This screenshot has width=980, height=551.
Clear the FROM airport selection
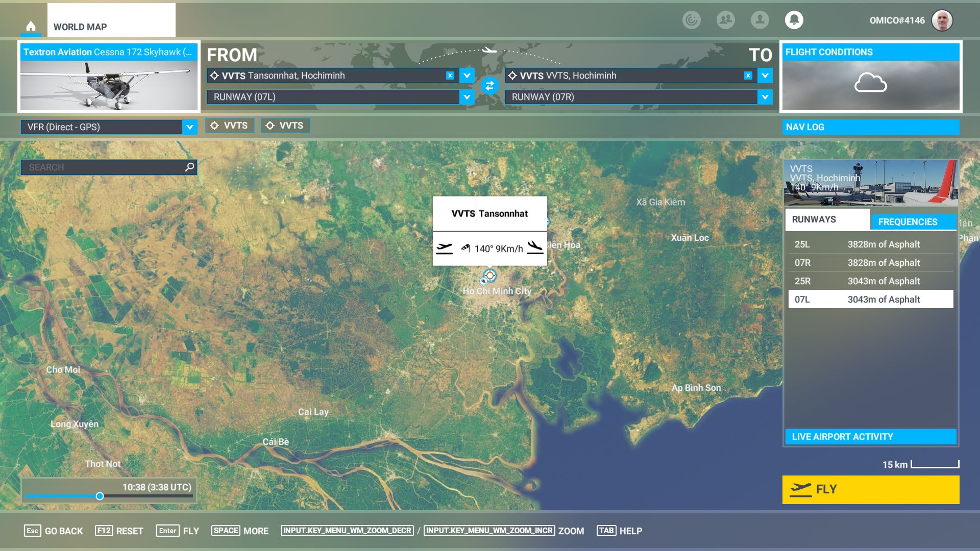450,76
